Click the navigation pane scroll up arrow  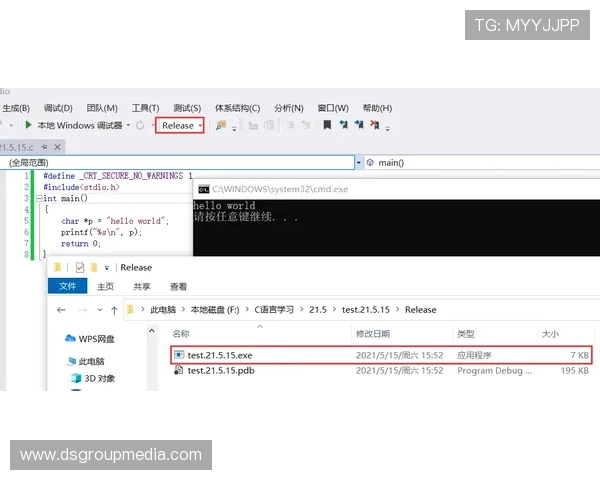(152, 331)
